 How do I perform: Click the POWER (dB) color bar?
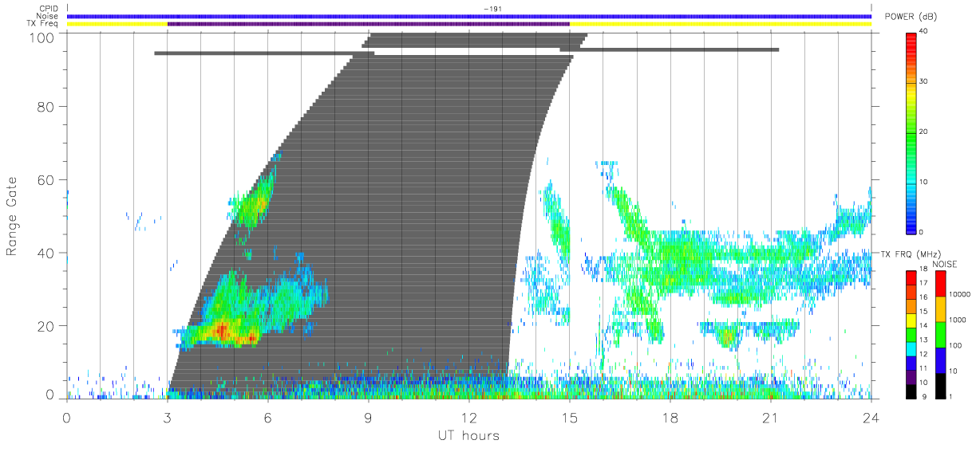coord(912,132)
